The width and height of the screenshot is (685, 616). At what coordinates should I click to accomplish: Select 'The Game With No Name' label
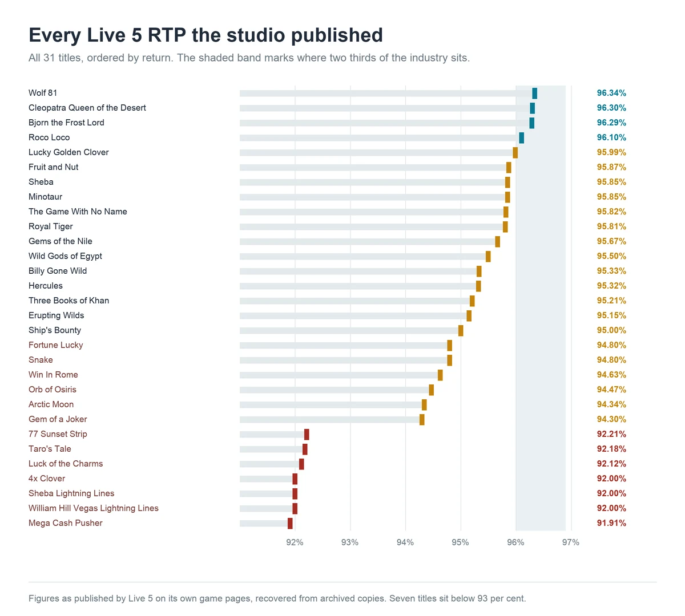78,212
